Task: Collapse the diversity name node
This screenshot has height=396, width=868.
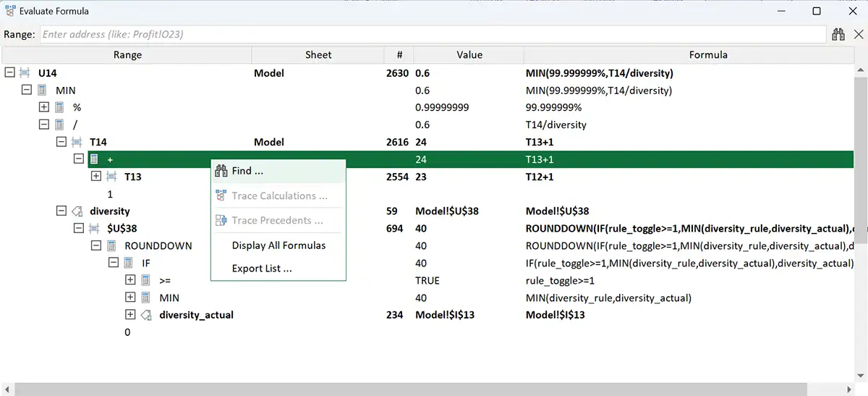Action: pos(61,211)
